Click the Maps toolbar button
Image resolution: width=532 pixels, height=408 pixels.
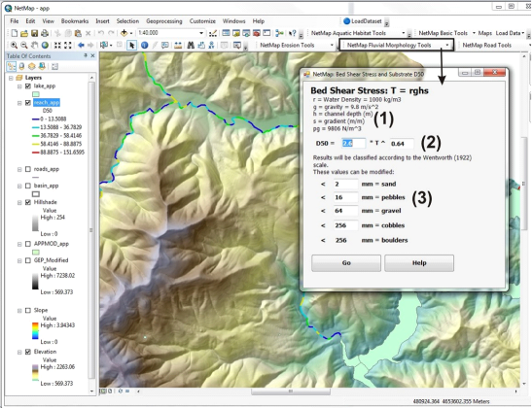485,33
